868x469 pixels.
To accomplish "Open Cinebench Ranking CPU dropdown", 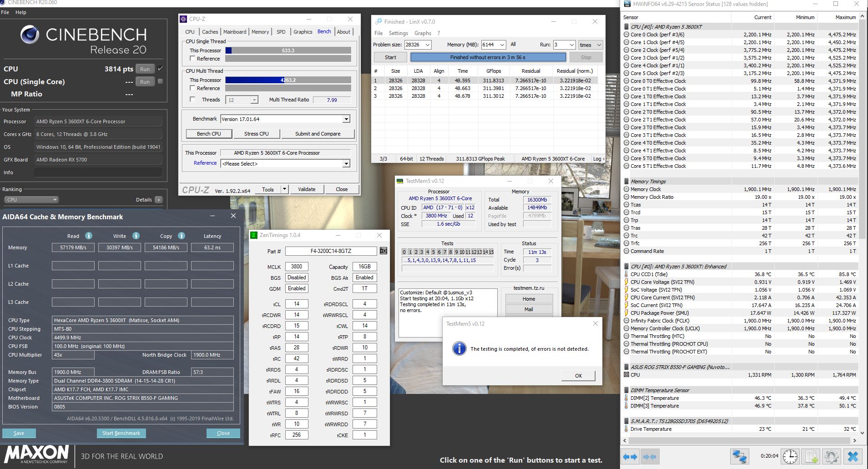I will point(31,200).
